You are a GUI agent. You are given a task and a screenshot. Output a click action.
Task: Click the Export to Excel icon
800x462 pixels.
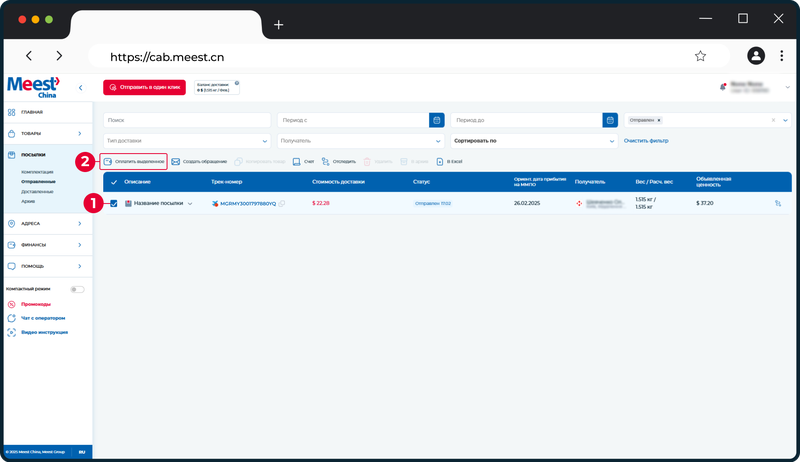[x=439, y=162]
